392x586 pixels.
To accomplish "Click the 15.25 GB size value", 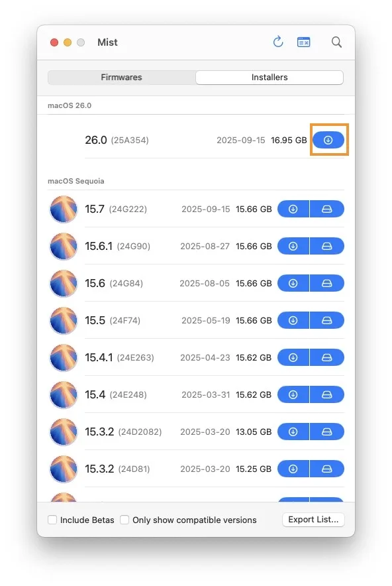I will click(x=254, y=469).
